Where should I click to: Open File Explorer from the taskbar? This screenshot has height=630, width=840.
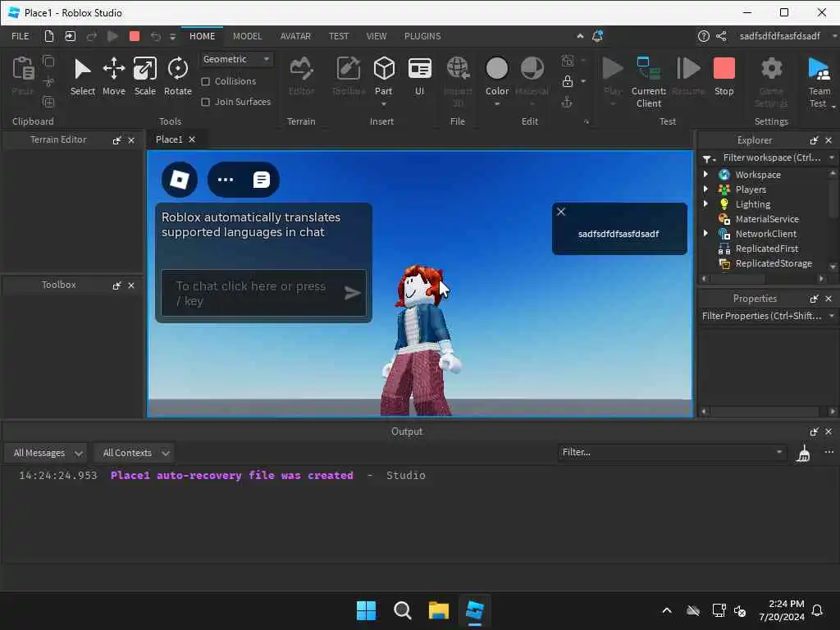pyautogui.click(x=438, y=610)
